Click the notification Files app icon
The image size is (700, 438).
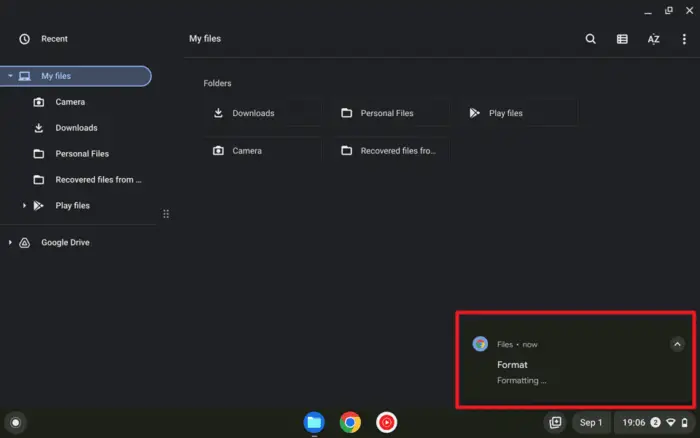point(480,344)
